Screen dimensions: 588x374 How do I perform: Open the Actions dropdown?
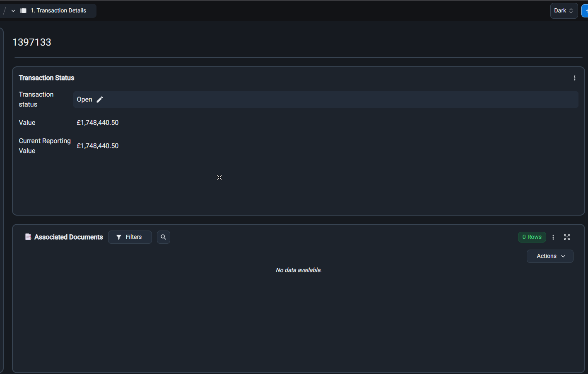click(550, 256)
